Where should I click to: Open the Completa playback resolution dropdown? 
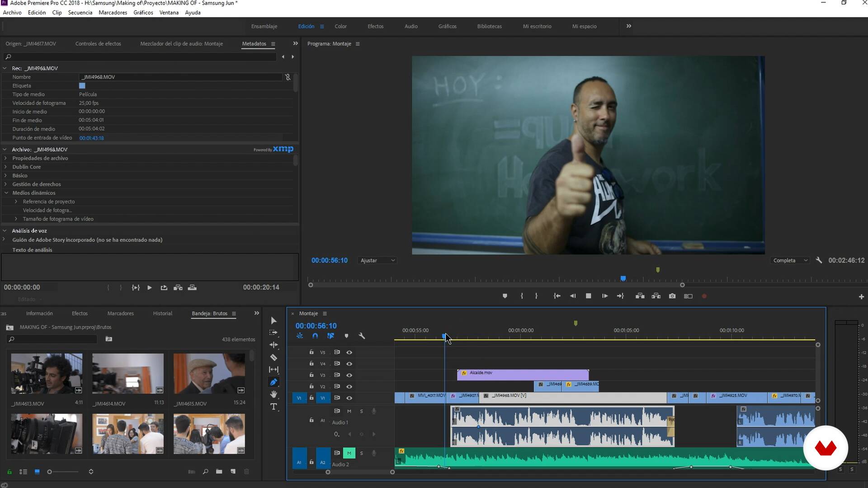[790, 260]
